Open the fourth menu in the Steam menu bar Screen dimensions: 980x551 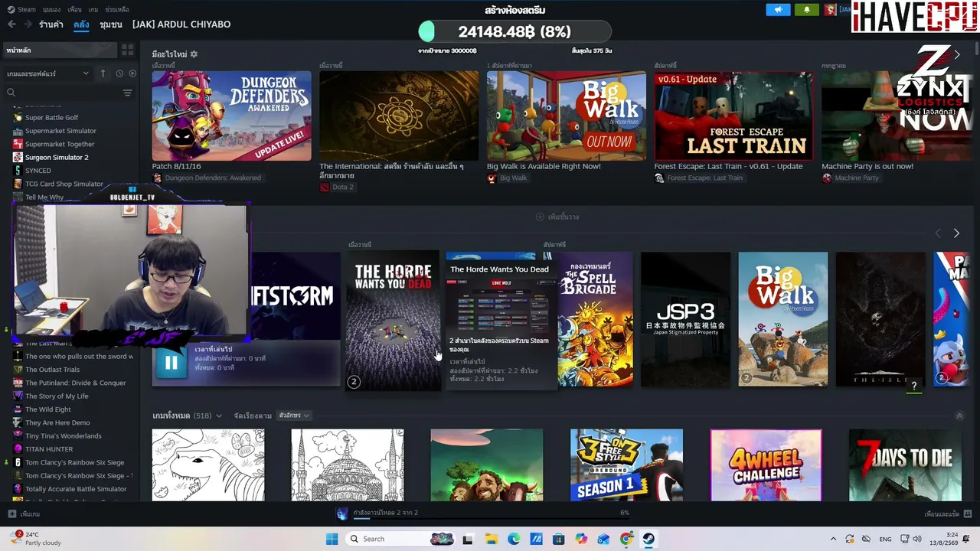click(93, 9)
